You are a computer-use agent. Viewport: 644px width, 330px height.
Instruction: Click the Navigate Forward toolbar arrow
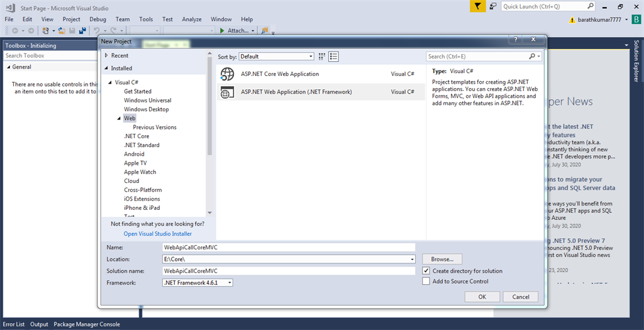pos(31,31)
